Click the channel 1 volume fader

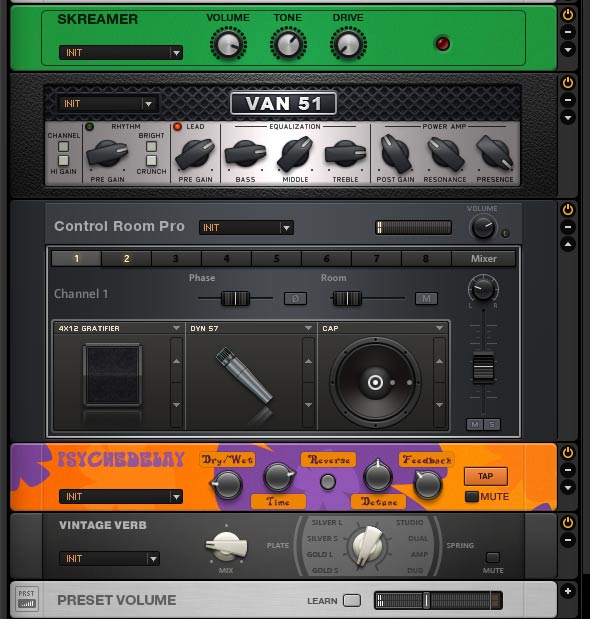(x=483, y=368)
